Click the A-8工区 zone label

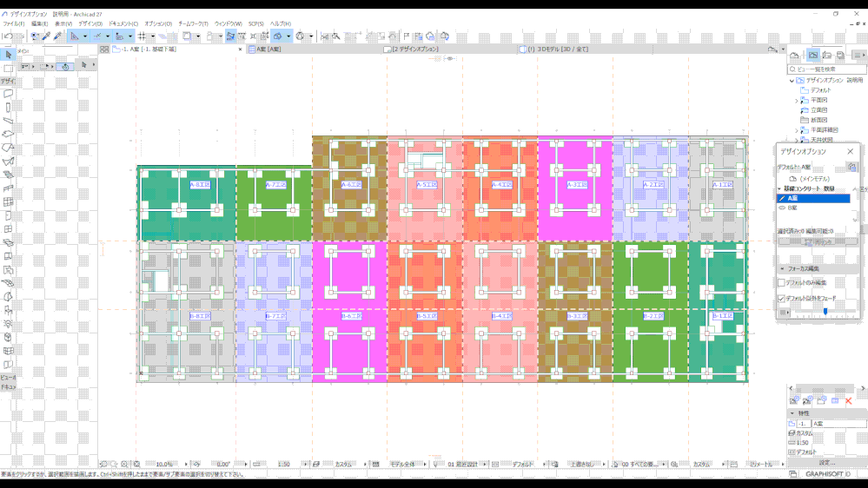click(200, 185)
